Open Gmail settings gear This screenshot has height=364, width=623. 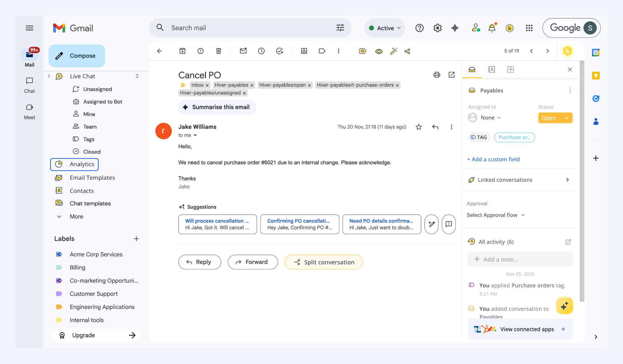[437, 28]
